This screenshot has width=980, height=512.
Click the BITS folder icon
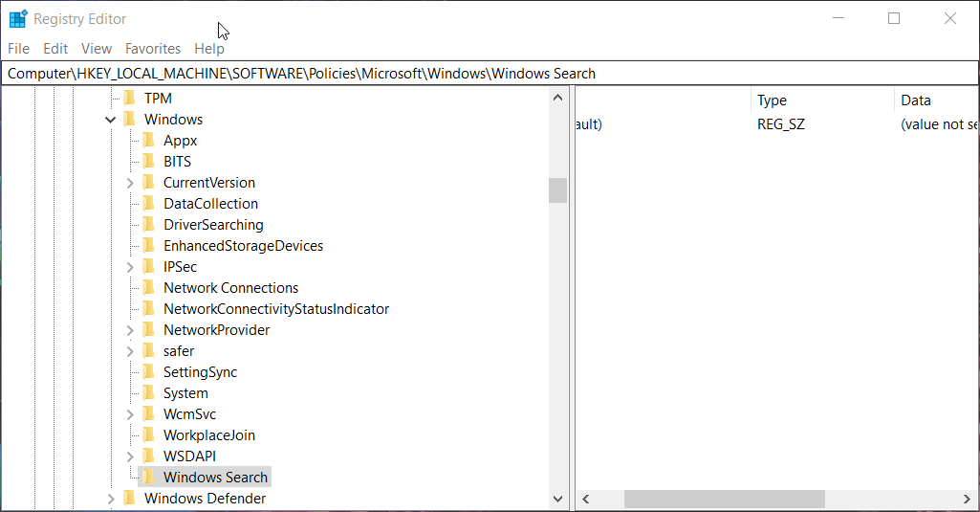coord(149,162)
